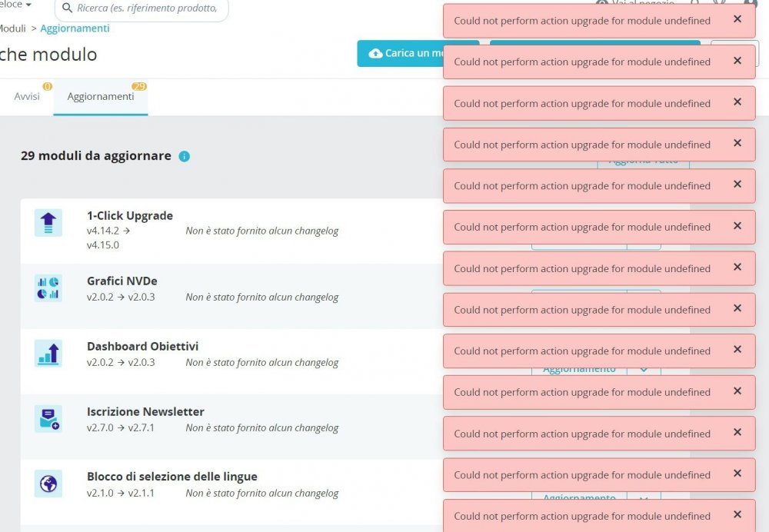Click the Iscrizione Newsletter module icon
769x532 pixels.
pos(48,419)
